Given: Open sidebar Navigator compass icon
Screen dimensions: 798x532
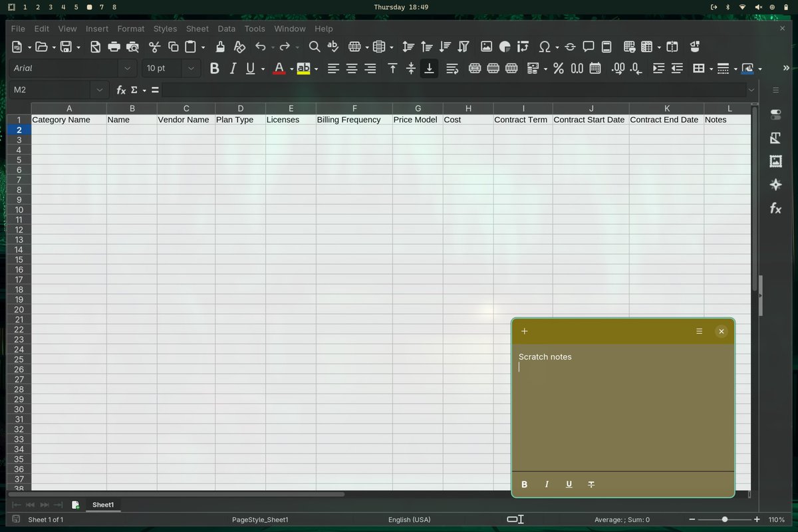Looking at the screenshot, I should (x=775, y=185).
